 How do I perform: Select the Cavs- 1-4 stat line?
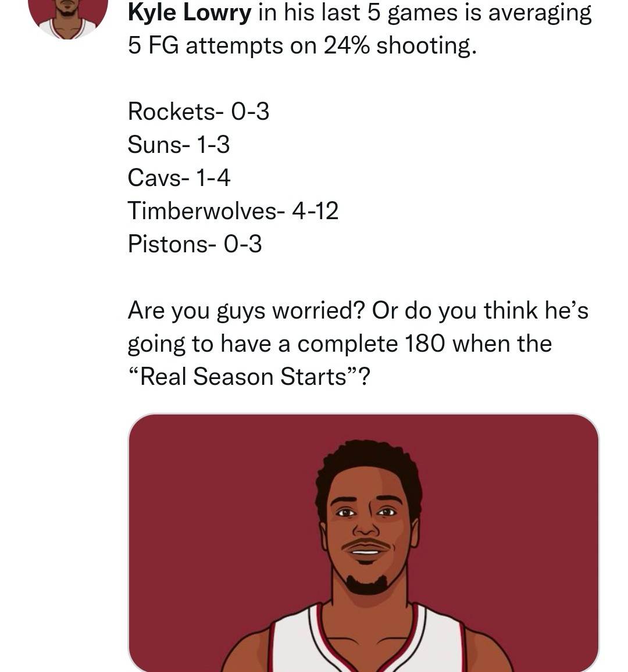coord(179,177)
